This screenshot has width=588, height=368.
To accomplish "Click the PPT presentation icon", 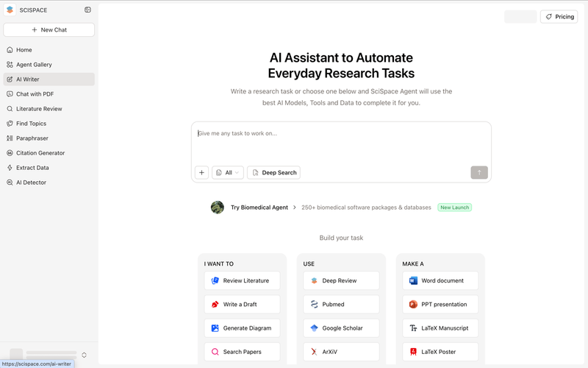I will pos(413,304).
